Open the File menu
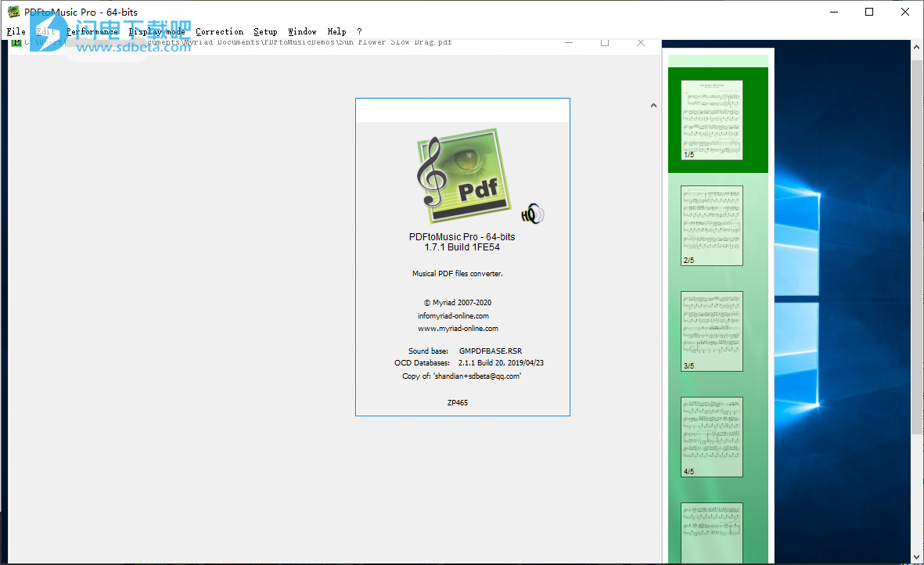924x565 pixels. [x=16, y=32]
